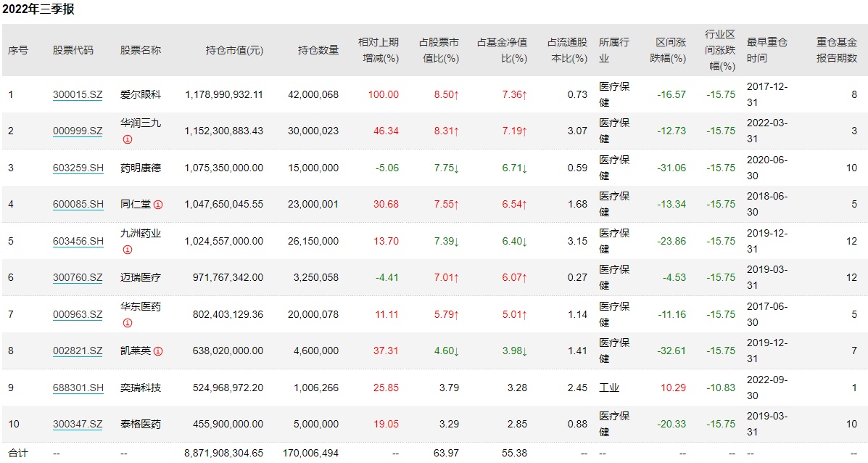This screenshot has height=463, width=868.
Task: Select stock name 爱尔眼科
Action: tap(141, 94)
